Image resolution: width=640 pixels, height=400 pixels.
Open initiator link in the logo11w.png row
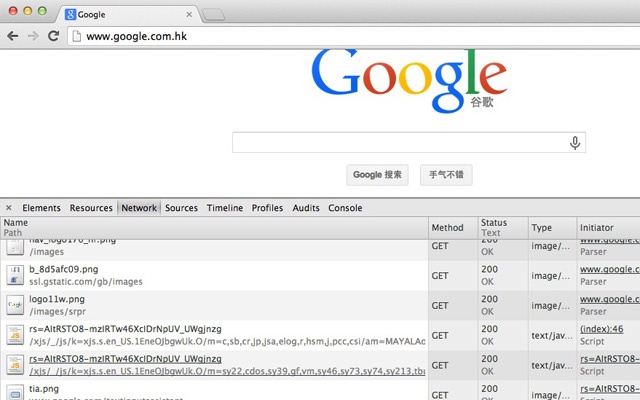point(610,299)
